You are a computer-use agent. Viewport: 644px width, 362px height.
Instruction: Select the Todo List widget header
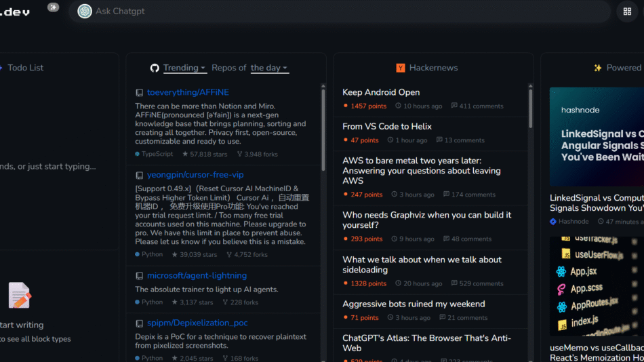26,68
